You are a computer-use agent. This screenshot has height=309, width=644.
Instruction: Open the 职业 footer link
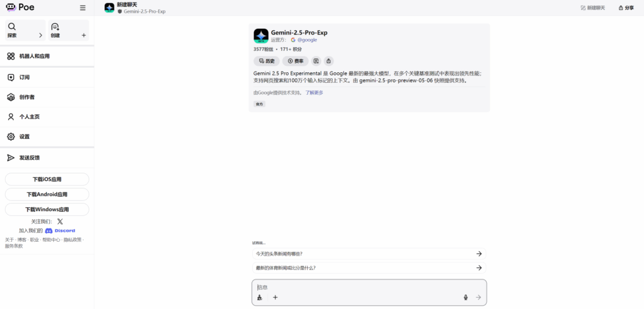pyautogui.click(x=34, y=240)
